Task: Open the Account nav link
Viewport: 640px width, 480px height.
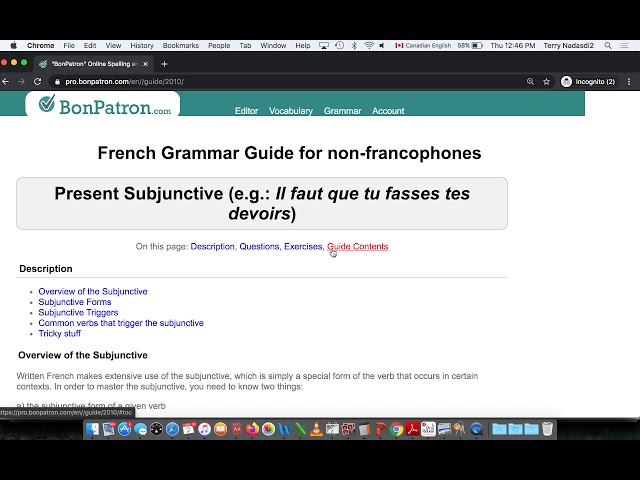Action: click(388, 111)
